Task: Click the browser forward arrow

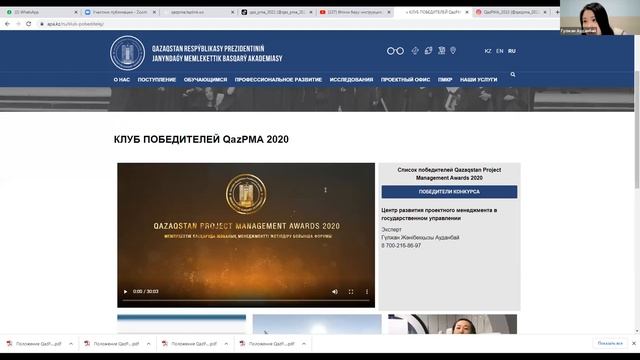Action: [x=18, y=24]
